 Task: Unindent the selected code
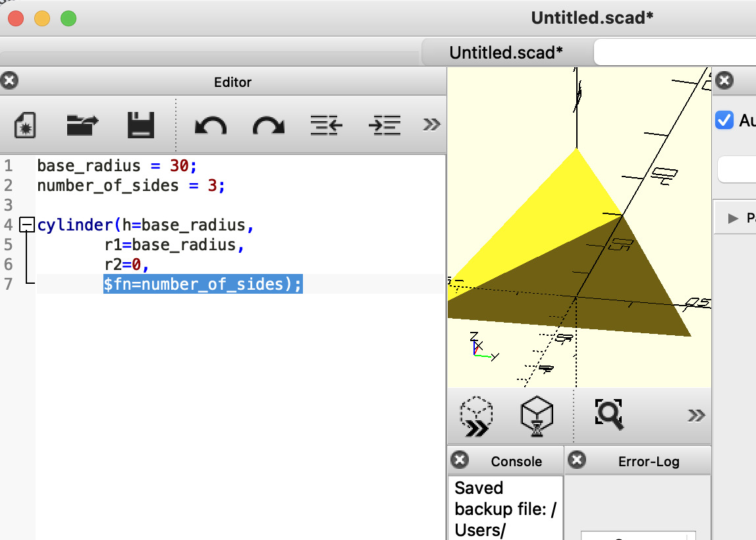(x=327, y=125)
